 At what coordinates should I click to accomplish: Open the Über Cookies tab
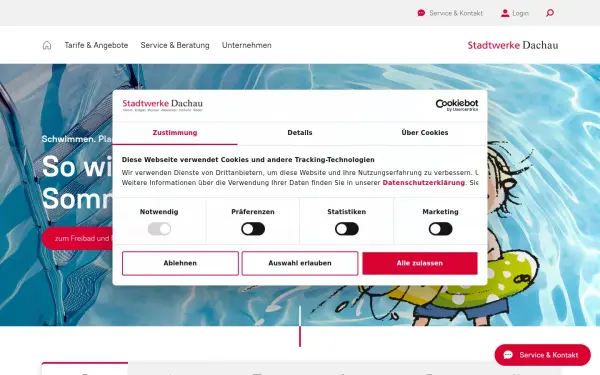[425, 133]
